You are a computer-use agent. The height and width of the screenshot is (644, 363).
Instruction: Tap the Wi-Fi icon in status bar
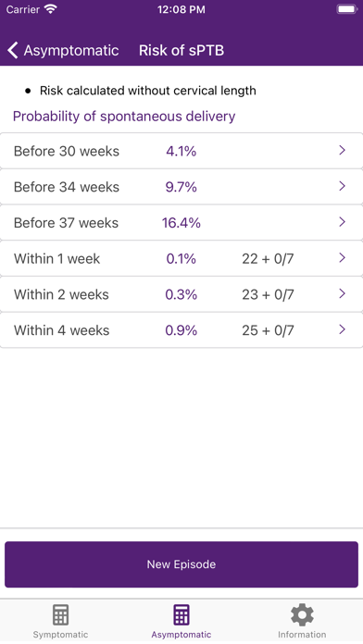[51, 9]
